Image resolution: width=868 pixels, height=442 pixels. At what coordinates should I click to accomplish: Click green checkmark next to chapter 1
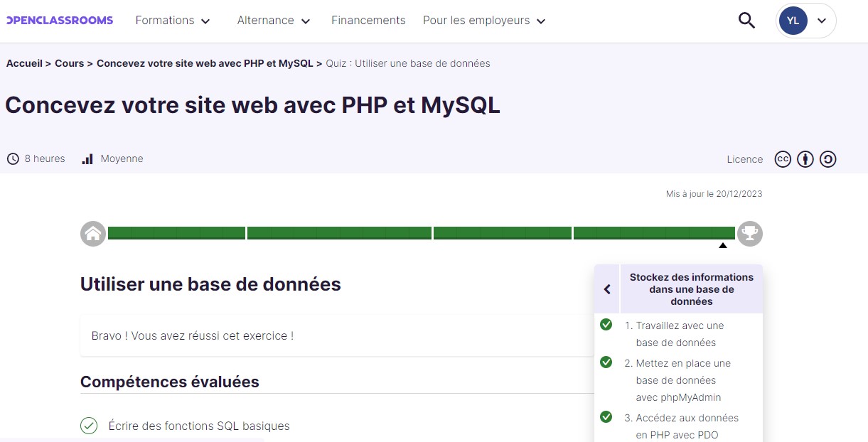tap(606, 325)
